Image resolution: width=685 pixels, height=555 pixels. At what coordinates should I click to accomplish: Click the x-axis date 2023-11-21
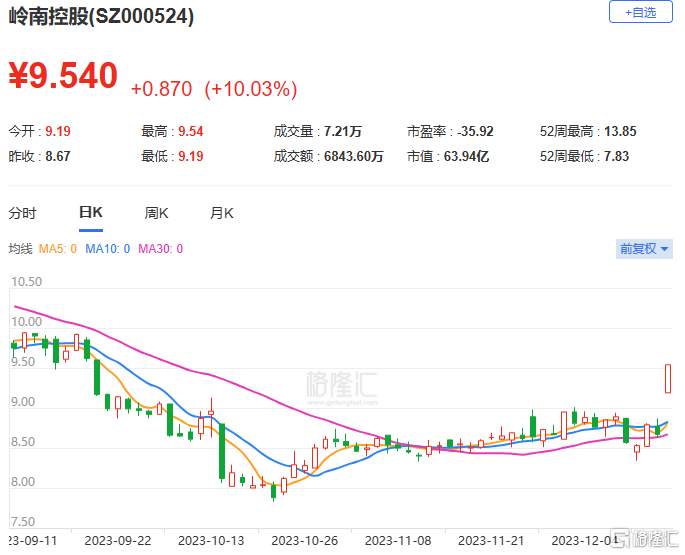coord(491,541)
